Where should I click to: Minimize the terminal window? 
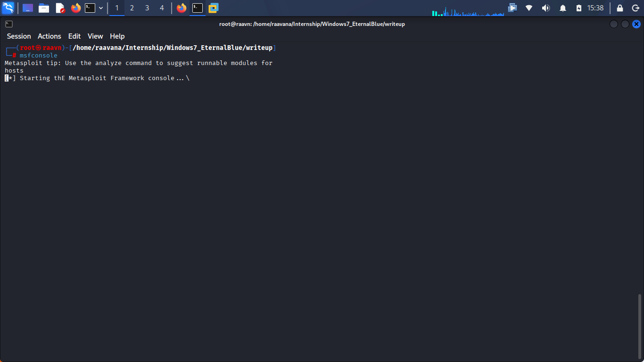click(x=614, y=24)
